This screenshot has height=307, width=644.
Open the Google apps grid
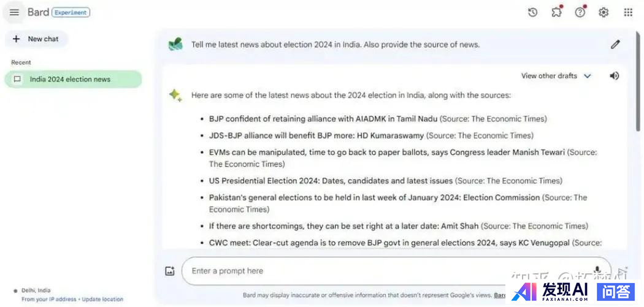coord(628,12)
